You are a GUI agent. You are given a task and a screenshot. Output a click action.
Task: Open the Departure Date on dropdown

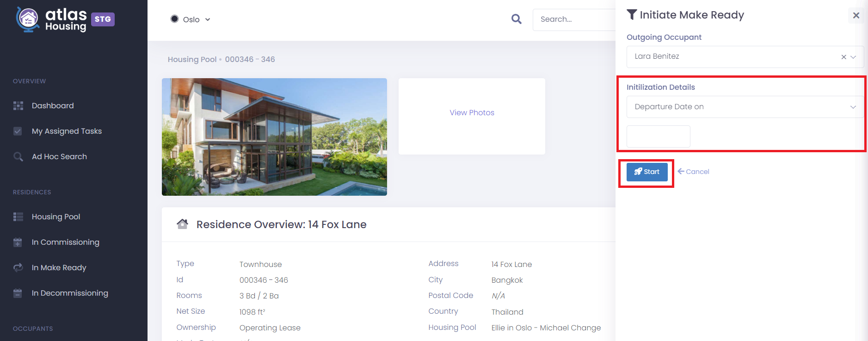point(745,107)
